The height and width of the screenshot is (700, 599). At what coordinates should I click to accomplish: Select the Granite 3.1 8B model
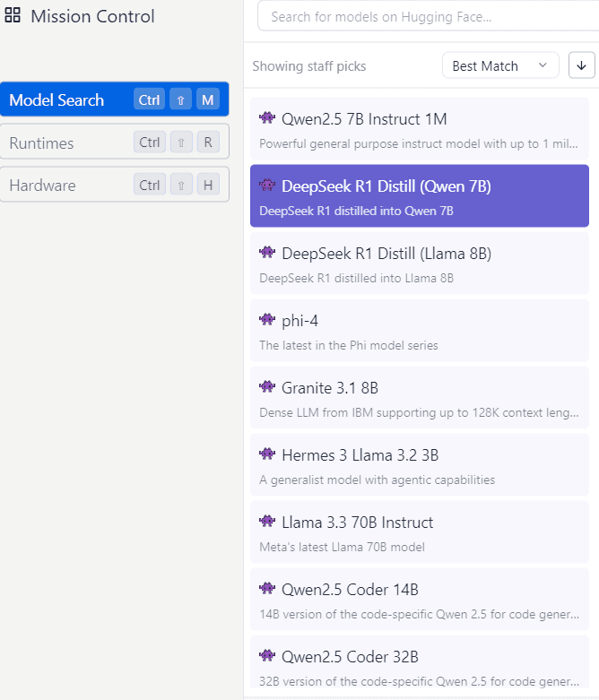pos(420,397)
